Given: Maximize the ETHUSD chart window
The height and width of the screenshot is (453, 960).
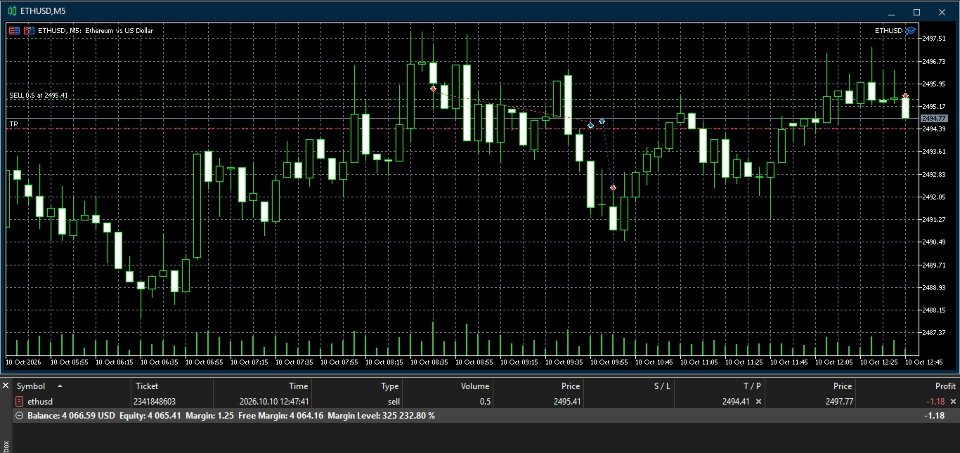Looking at the screenshot, I should [x=917, y=12].
